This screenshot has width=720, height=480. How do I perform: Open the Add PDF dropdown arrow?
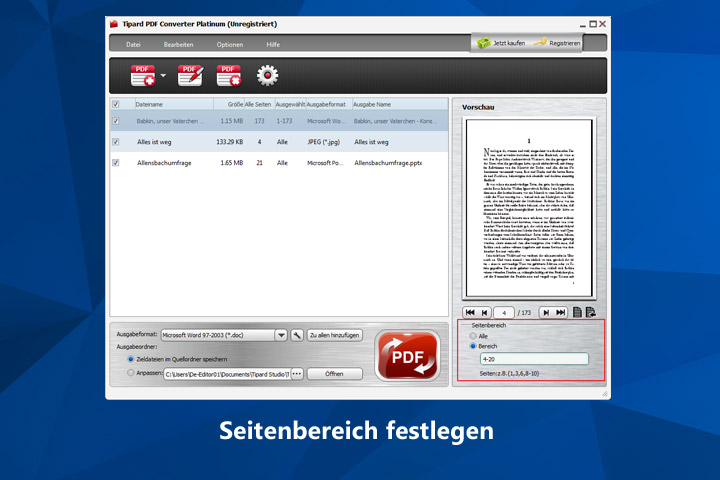[163, 75]
